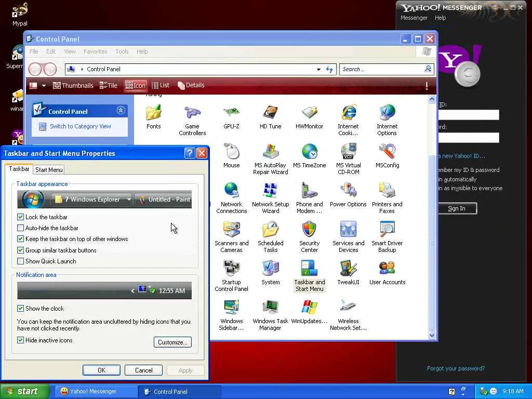This screenshot has width=532, height=399.
Task: Open the address bar dropdown arrow
Action: pos(318,69)
